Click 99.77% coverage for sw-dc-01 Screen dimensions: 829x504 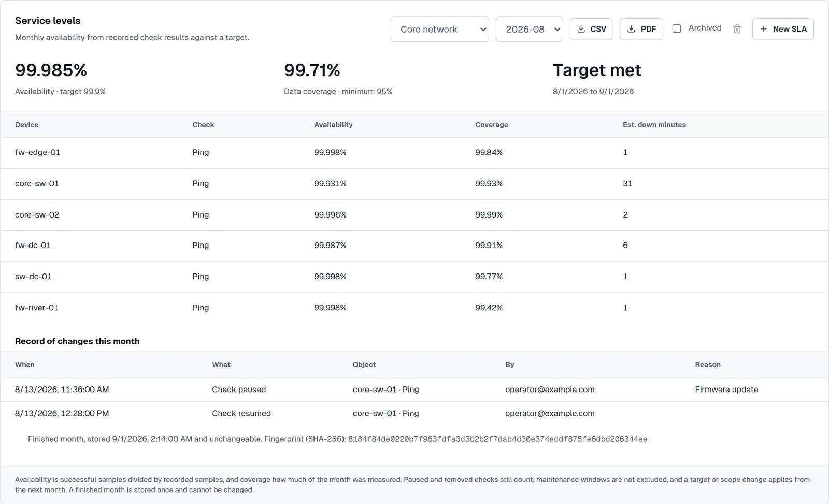point(489,276)
